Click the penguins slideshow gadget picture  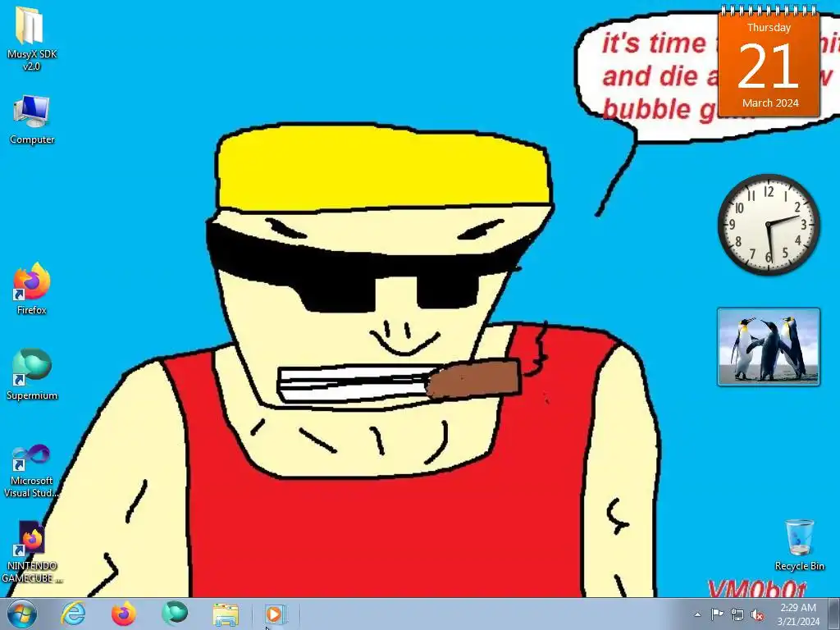tap(769, 347)
